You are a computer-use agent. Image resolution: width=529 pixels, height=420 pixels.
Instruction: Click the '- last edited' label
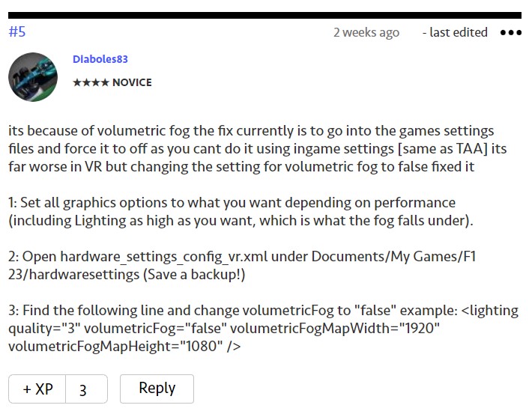[x=455, y=32]
